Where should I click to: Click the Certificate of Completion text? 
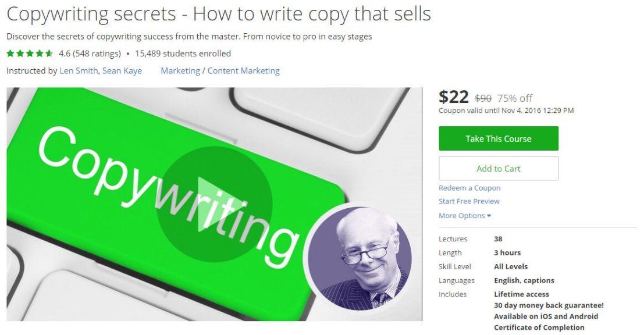[539, 327]
